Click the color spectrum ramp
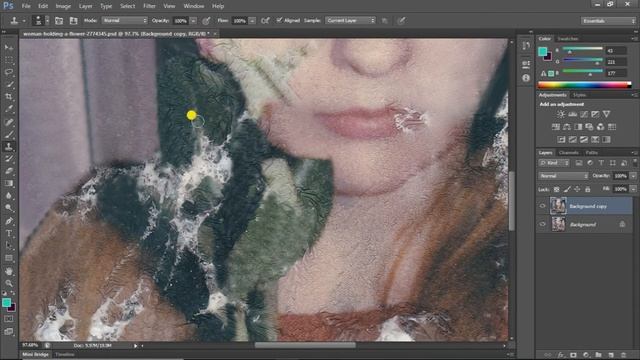The width and height of the screenshot is (640, 360). (x=584, y=85)
